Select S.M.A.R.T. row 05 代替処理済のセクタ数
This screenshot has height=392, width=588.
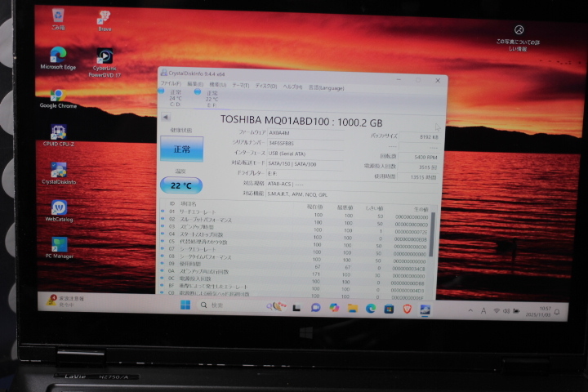point(294,243)
